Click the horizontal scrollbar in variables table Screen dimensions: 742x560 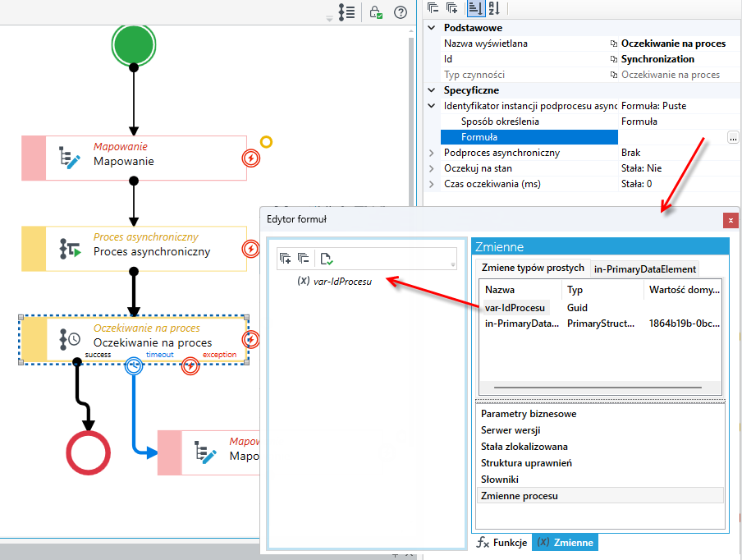tap(598, 388)
